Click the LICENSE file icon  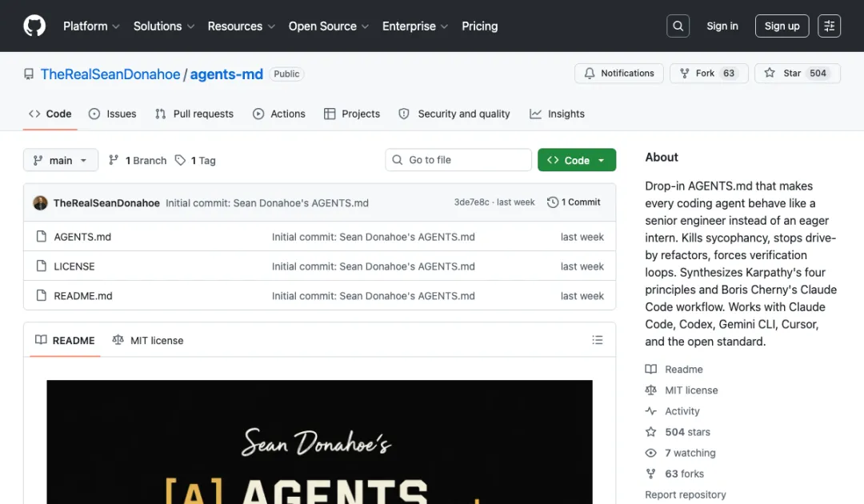[x=42, y=266]
